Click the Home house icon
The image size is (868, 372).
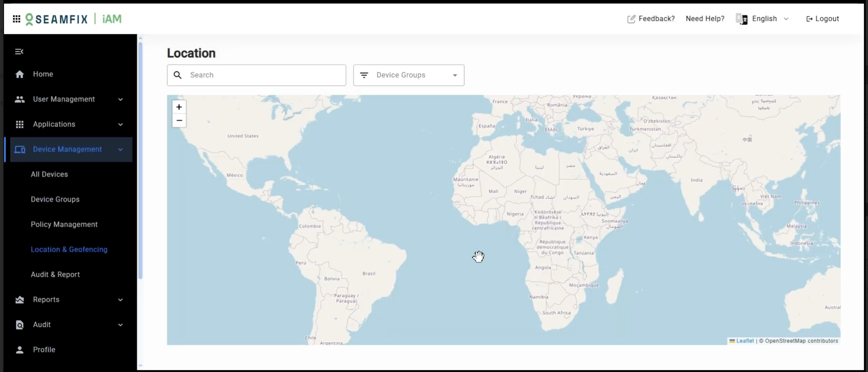point(20,74)
